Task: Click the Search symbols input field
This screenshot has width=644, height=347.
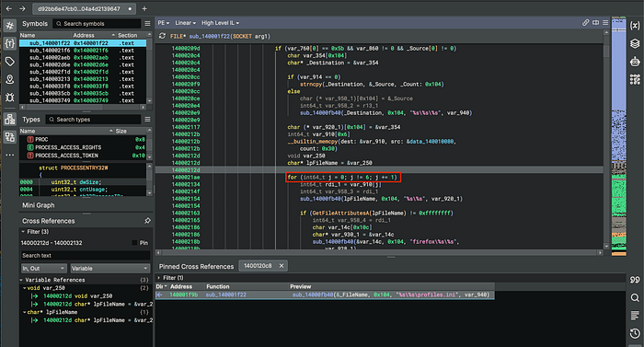Action: 98,24
